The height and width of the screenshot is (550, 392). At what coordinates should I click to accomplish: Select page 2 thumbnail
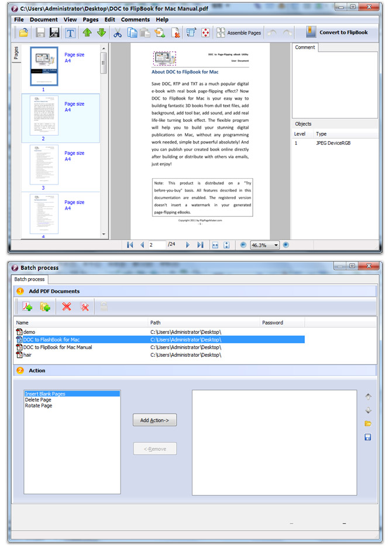(x=44, y=115)
